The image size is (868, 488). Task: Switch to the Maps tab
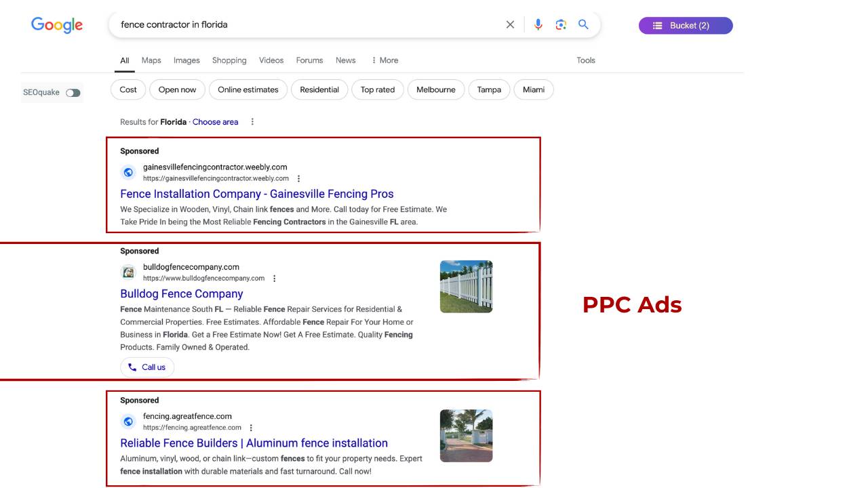click(151, 60)
